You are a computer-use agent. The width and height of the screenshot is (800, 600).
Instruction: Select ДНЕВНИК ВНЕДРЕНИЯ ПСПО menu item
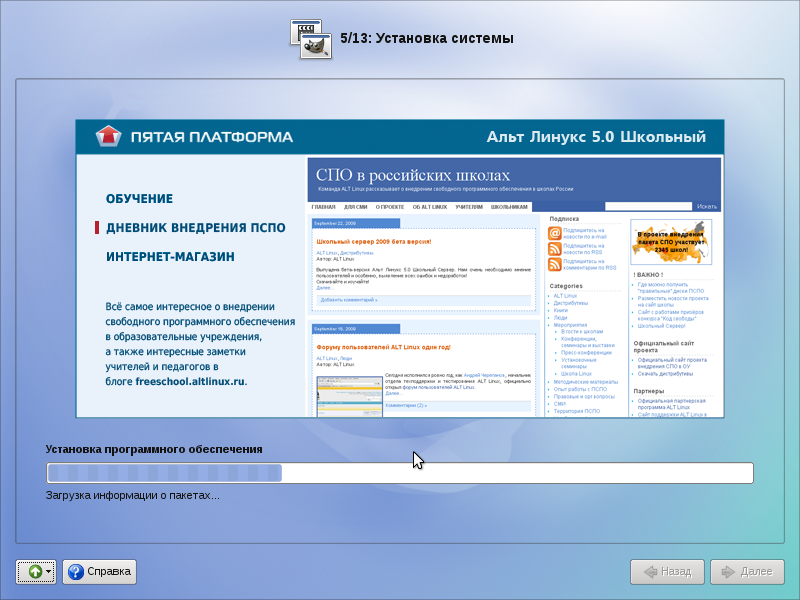(188, 228)
